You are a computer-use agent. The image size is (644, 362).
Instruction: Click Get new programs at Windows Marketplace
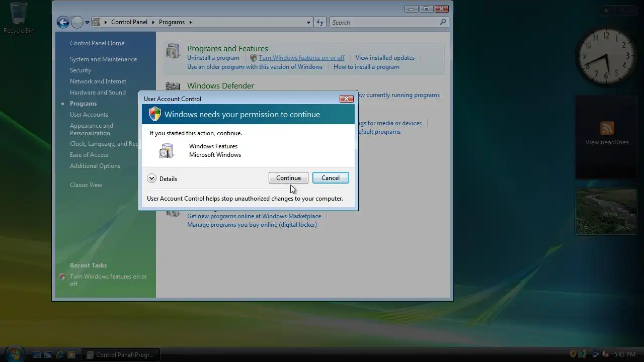(254, 216)
